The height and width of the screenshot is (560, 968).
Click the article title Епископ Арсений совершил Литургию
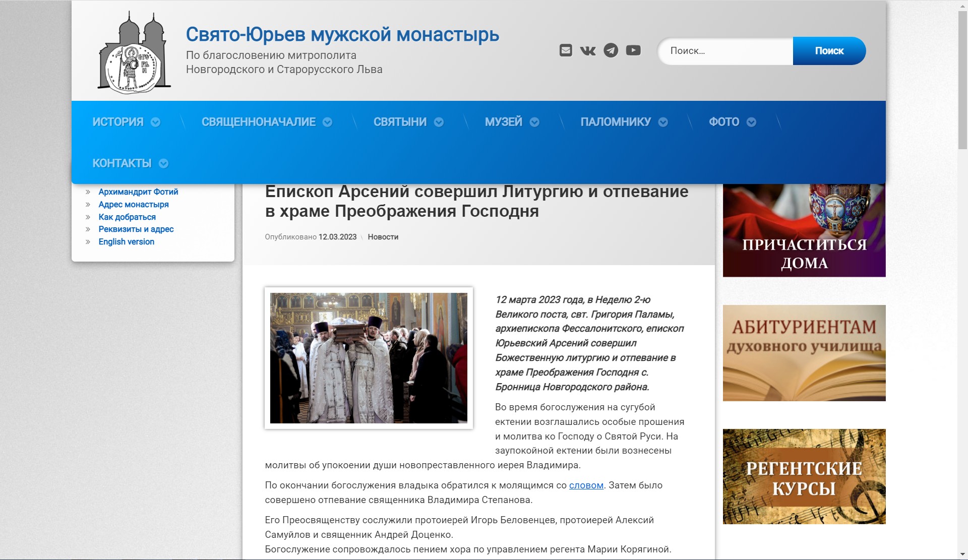(476, 201)
